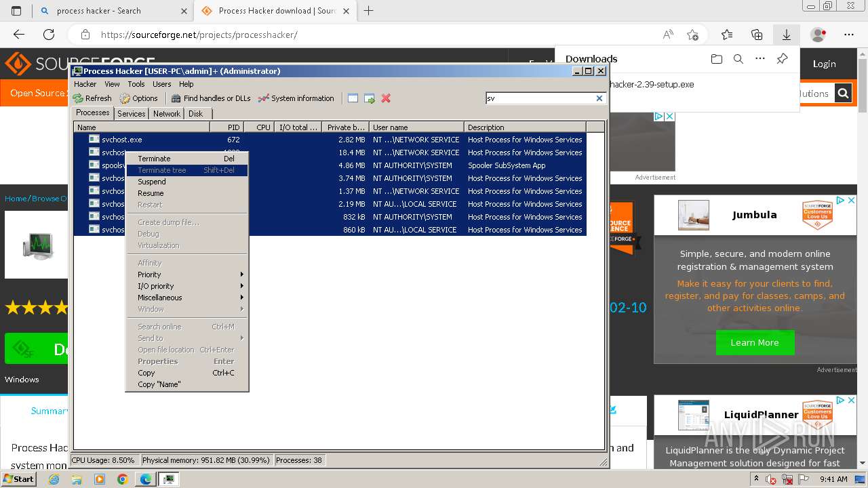This screenshot has height=488, width=868.
Task: Open System information graph icon
Action: [x=264, y=98]
